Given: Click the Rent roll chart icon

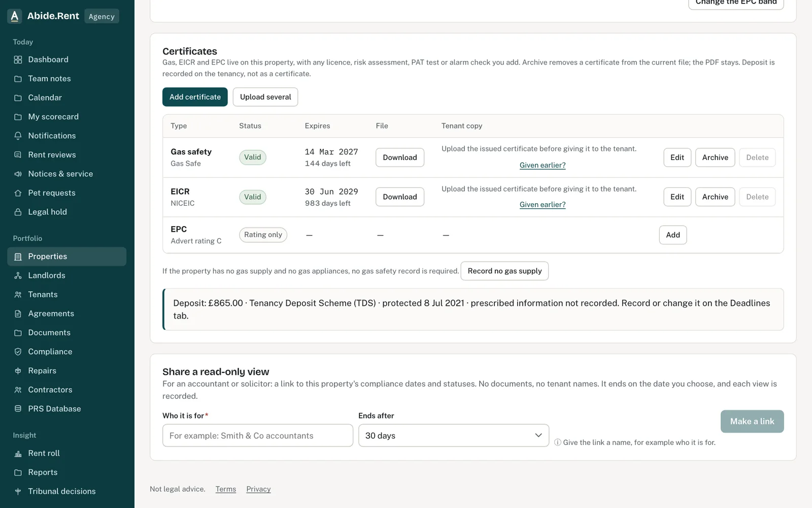Looking at the screenshot, I should (18, 453).
